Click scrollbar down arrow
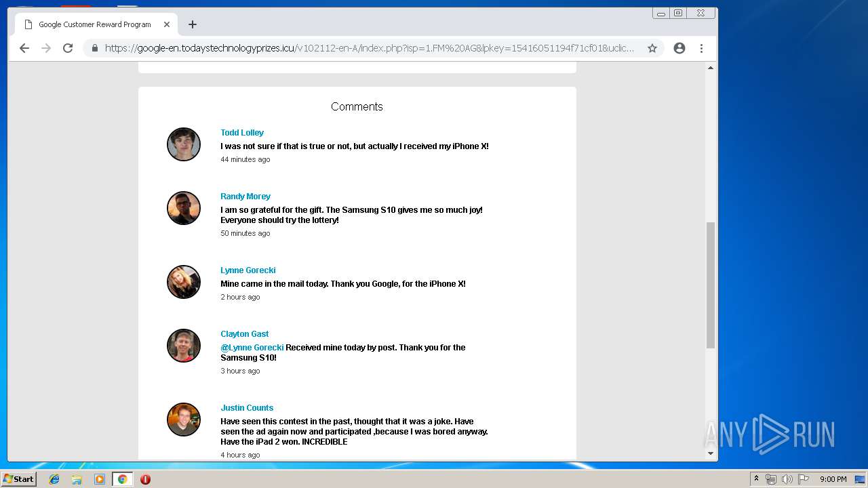The image size is (868, 488). (711, 453)
